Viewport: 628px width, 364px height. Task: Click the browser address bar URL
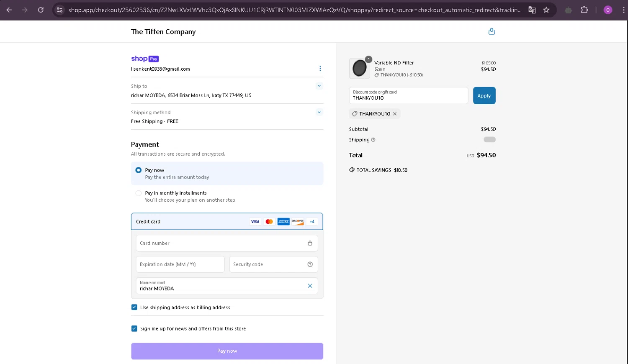point(295,10)
